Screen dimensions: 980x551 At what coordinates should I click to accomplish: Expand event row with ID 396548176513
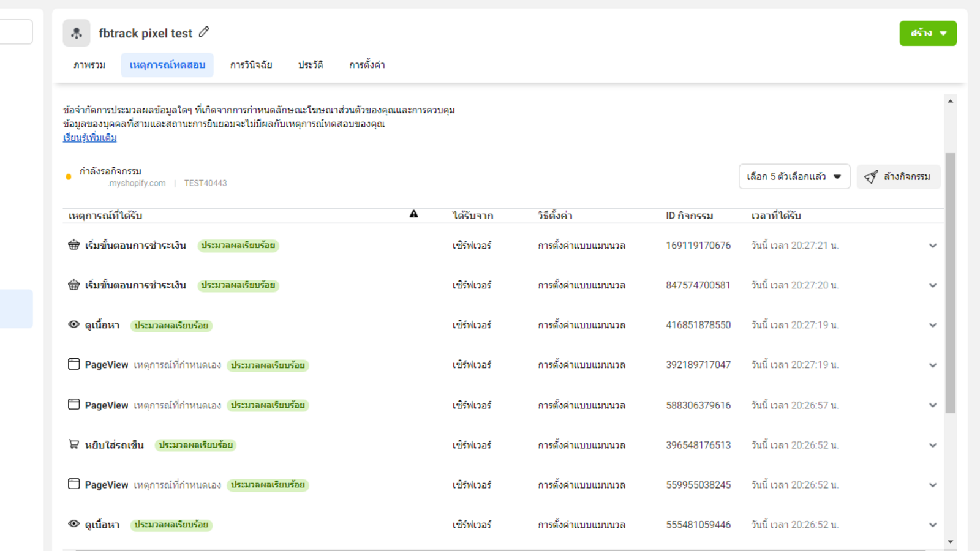(933, 445)
